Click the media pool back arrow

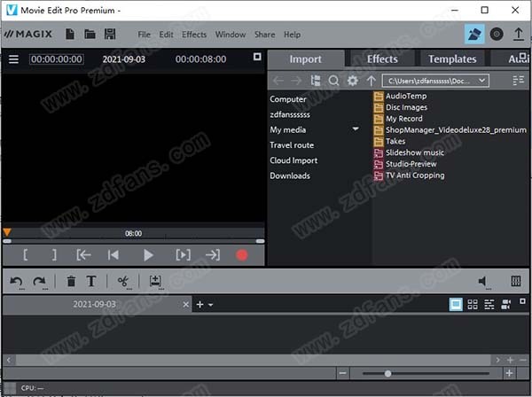point(278,81)
